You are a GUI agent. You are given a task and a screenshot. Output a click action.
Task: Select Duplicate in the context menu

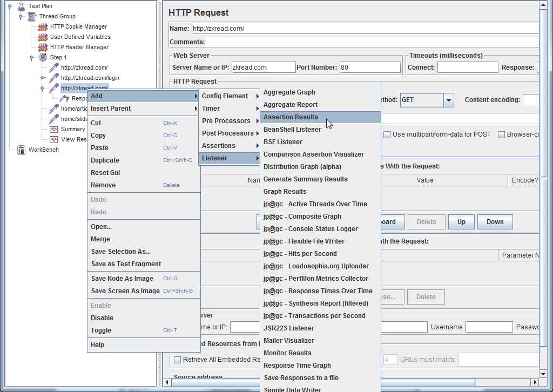pyautogui.click(x=105, y=160)
